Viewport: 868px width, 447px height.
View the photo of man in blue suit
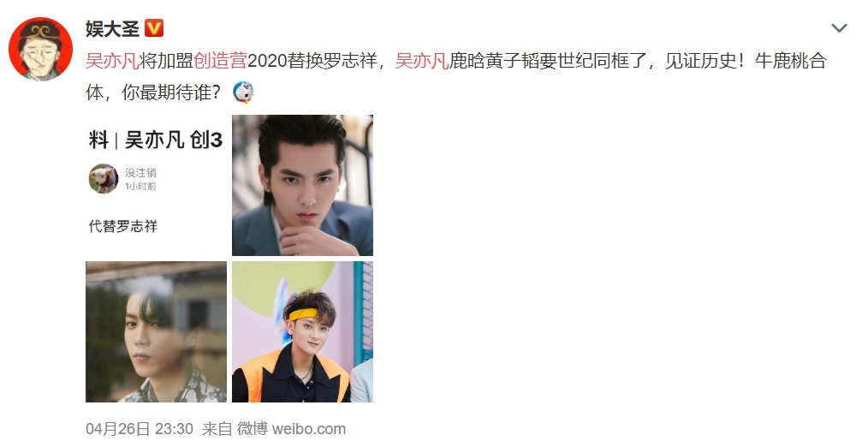point(302,185)
